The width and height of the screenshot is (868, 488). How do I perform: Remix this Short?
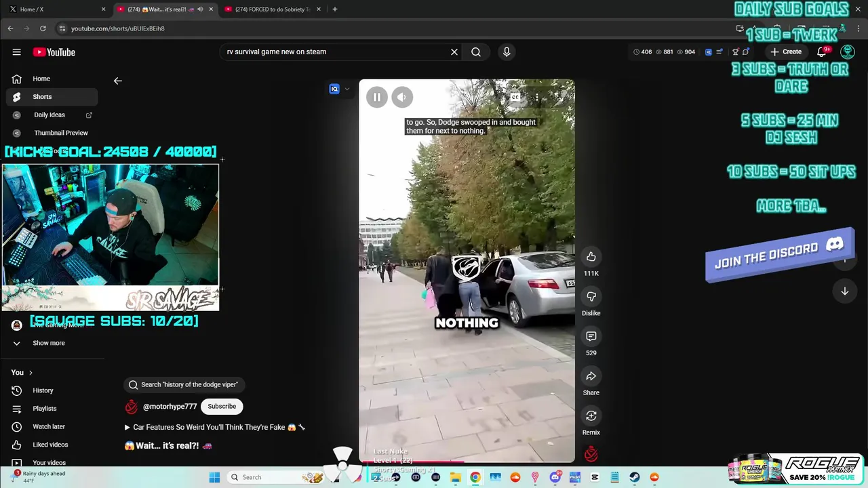coord(591,415)
